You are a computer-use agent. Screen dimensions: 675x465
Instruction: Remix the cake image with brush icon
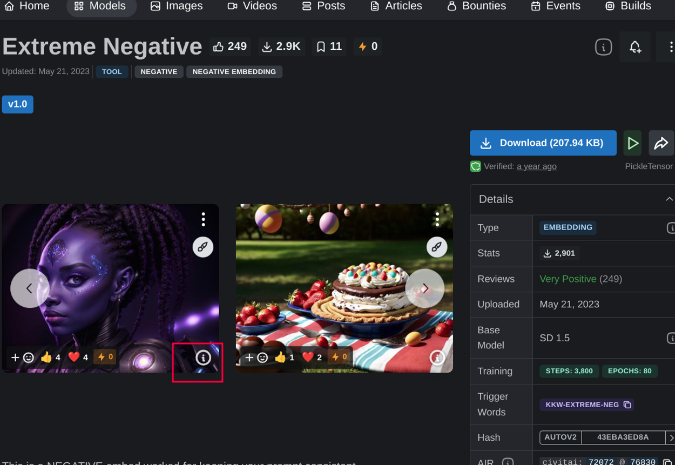(437, 247)
